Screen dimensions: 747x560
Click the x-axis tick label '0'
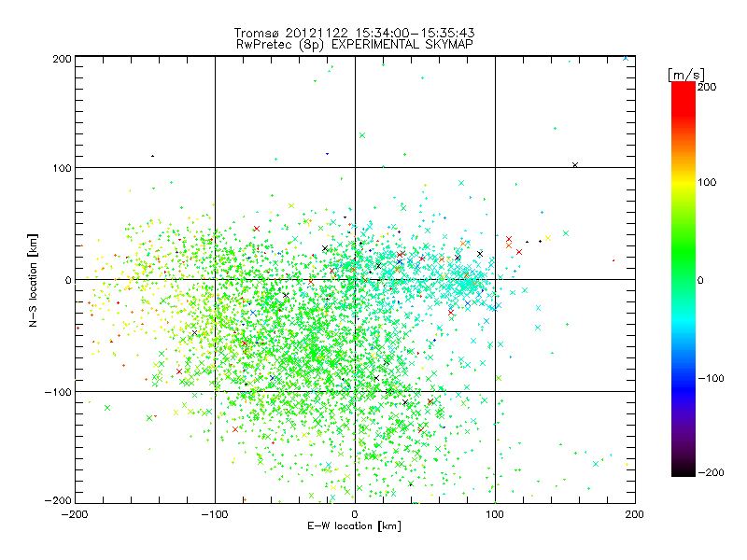pos(355,514)
